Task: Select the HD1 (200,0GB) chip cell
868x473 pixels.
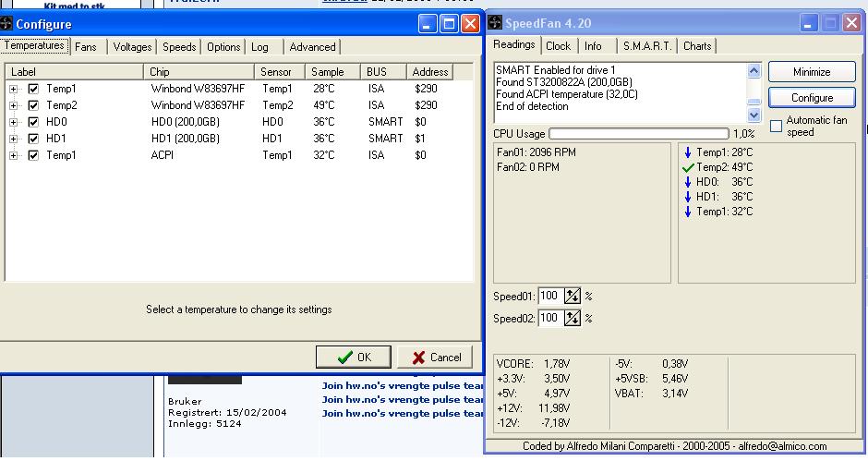Action: pos(186,139)
